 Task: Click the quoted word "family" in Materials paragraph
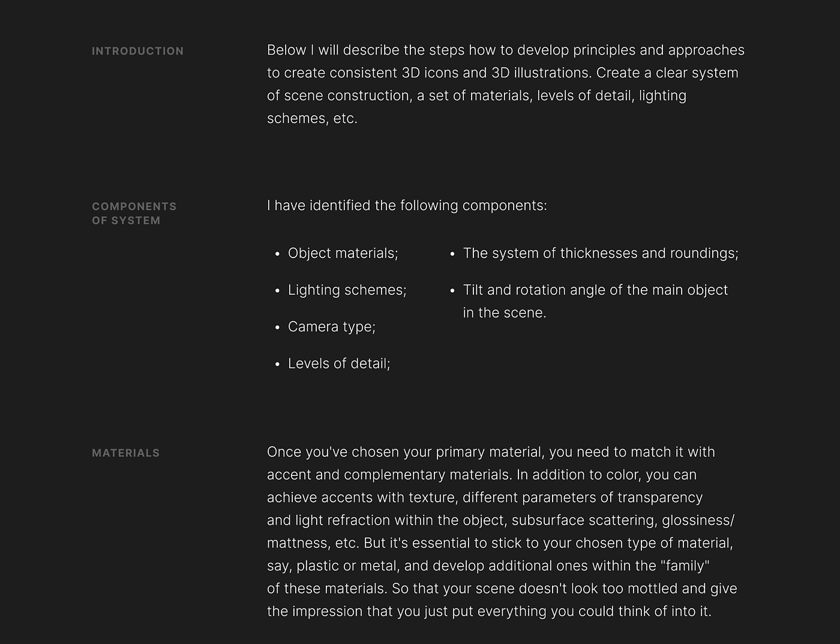click(x=685, y=566)
